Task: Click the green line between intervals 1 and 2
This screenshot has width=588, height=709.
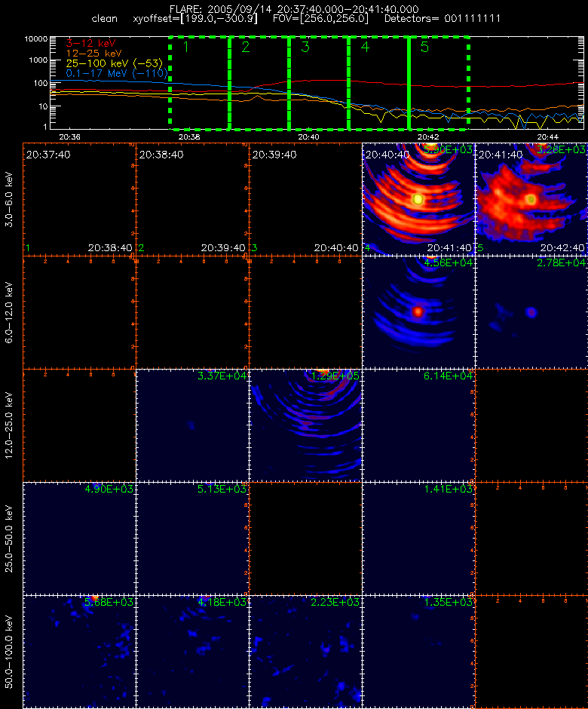Action: click(x=230, y=83)
